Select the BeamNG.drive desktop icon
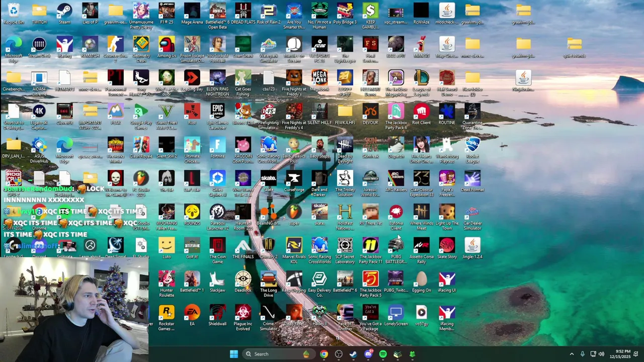The image size is (644, 362). point(269,215)
